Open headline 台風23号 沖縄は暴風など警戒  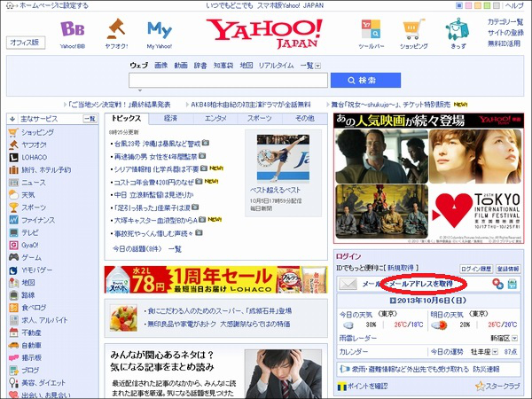pyautogui.click(x=158, y=144)
